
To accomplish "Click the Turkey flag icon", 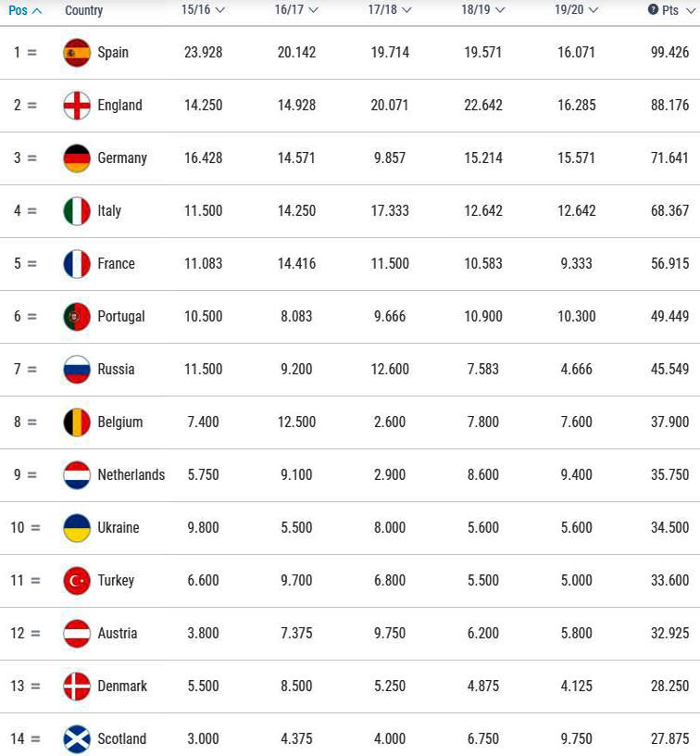I will point(77,581).
